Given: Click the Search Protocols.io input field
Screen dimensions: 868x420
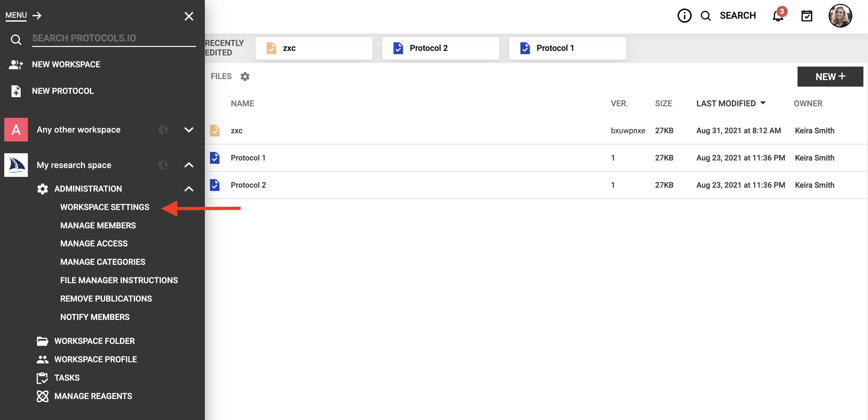Looking at the screenshot, I should pyautogui.click(x=113, y=38).
